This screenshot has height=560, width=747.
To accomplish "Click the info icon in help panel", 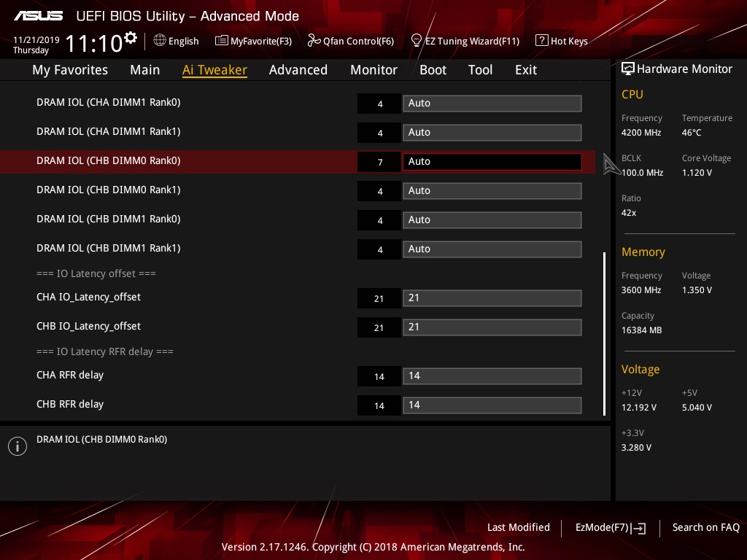I will tap(18, 446).
